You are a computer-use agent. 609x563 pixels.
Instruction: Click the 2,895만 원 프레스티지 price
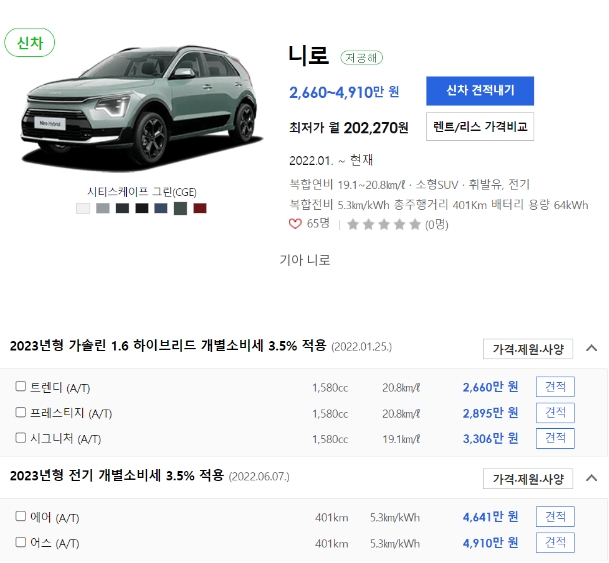click(491, 413)
